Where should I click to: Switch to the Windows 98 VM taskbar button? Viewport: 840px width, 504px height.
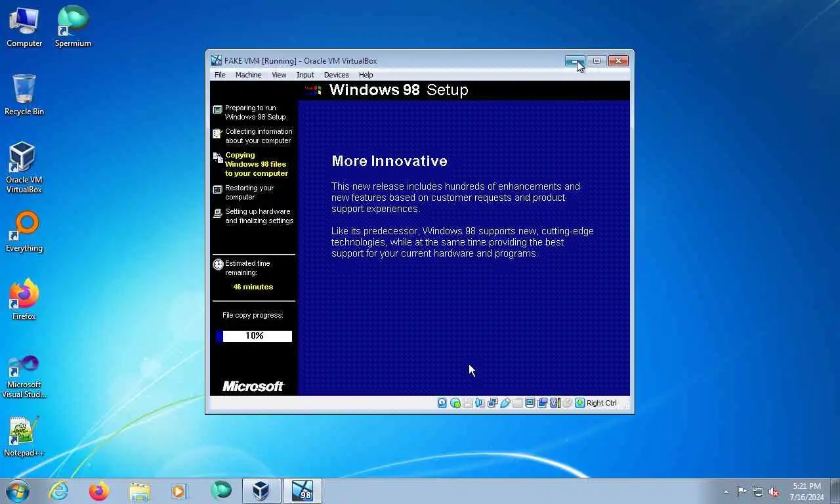[x=303, y=491]
